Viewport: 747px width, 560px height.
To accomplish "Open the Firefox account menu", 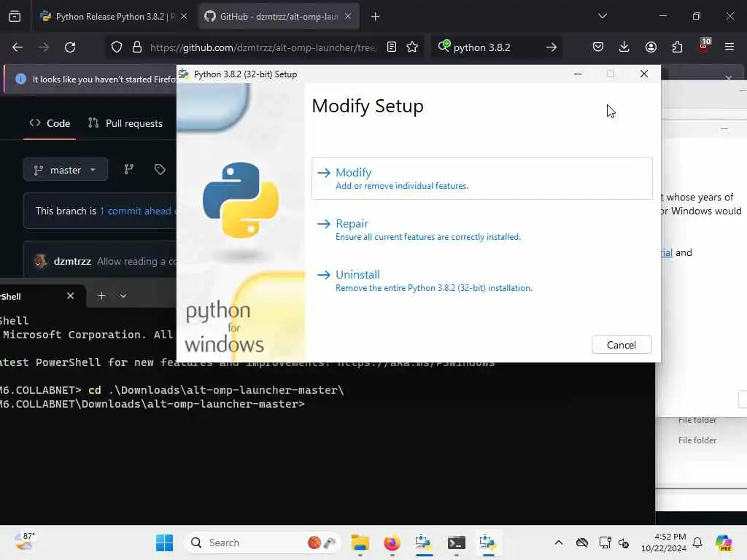I will point(651,47).
